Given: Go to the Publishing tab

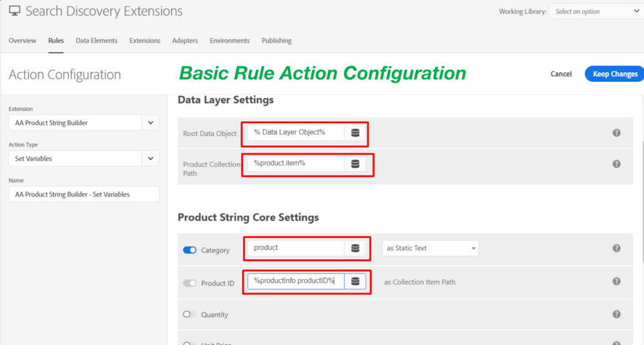Looking at the screenshot, I should click(277, 41).
